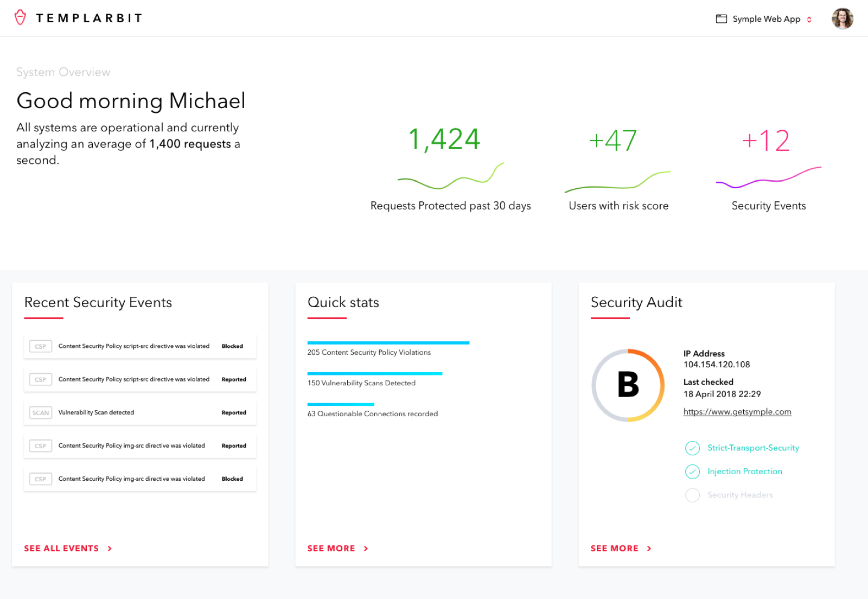Click the Strict-Transport-Security label

(x=753, y=448)
